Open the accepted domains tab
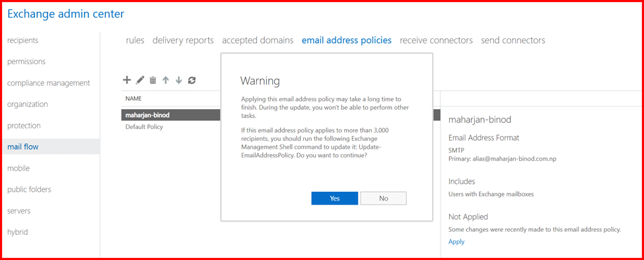 [258, 40]
